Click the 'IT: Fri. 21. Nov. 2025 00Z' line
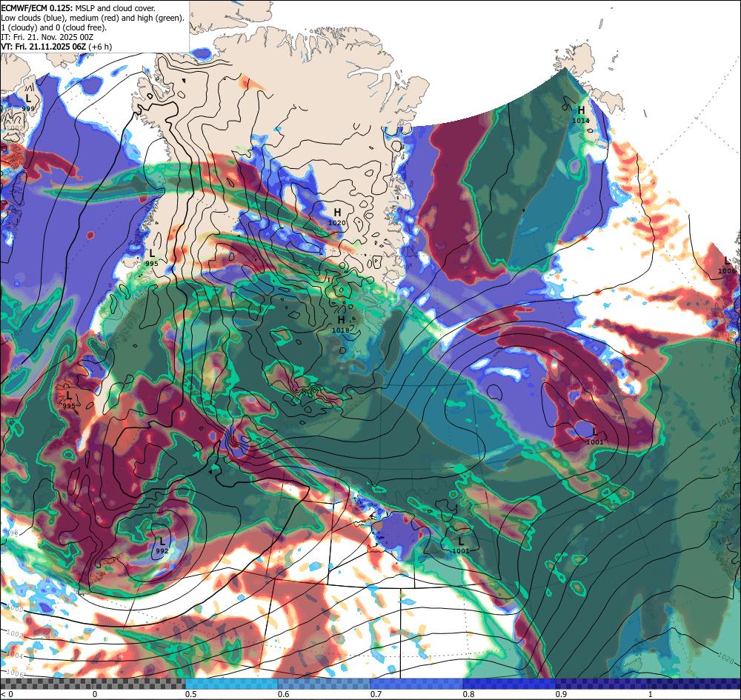Image resolution: width=741 pixels, height=700 pixels. click(x=47, y=37)
